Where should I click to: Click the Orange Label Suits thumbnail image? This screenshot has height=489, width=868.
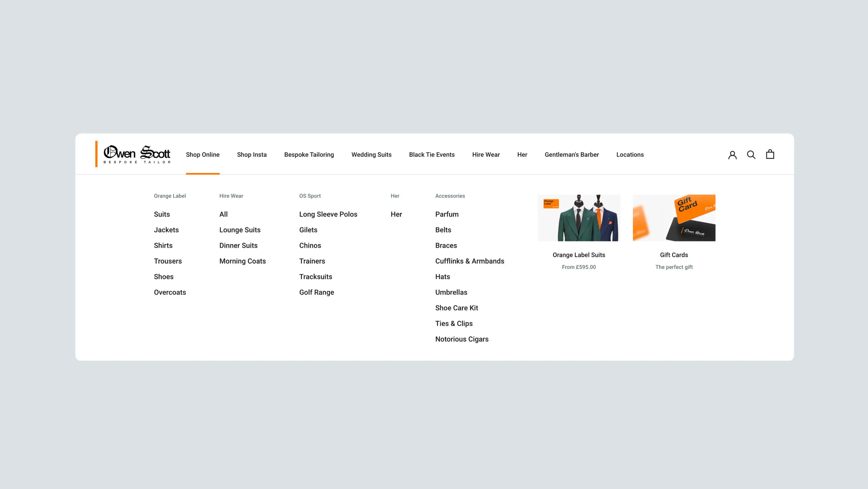pyautogui.click(x=579, y=218)
